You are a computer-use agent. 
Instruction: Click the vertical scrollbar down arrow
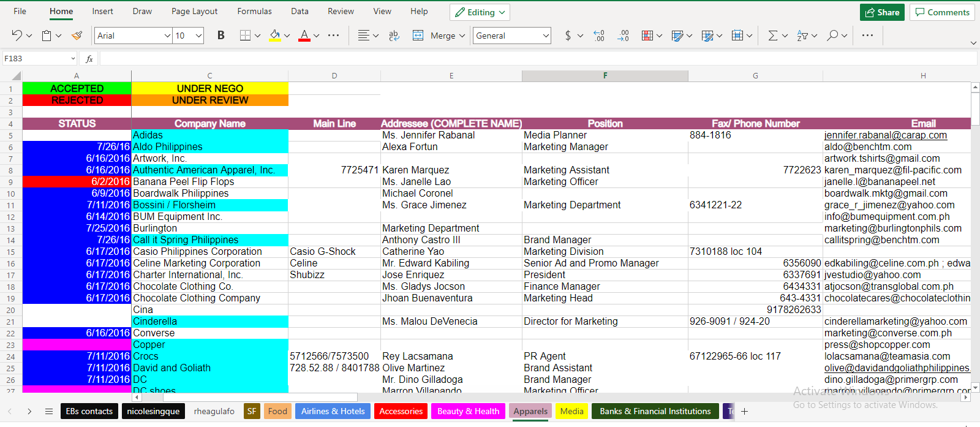tap(975, 388)
